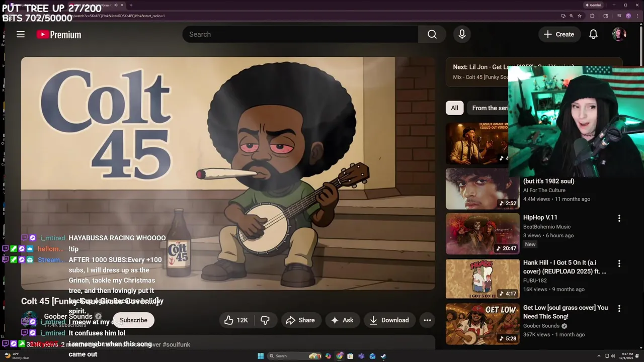The width and height of the screenshot is (644, 362).
Task: Open the Chrome profile avatar
Action: tap(628, 16)
